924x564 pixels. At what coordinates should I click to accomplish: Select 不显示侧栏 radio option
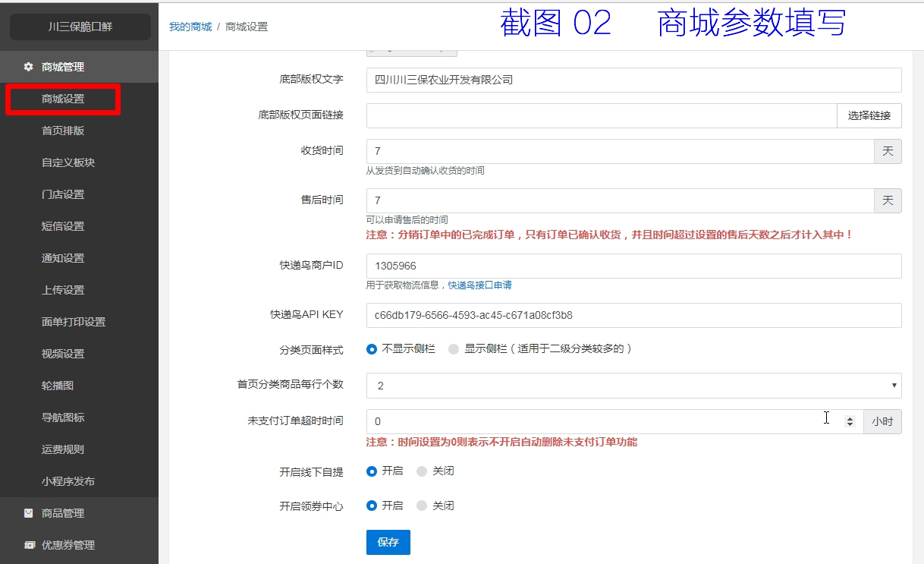click(372, 349)
